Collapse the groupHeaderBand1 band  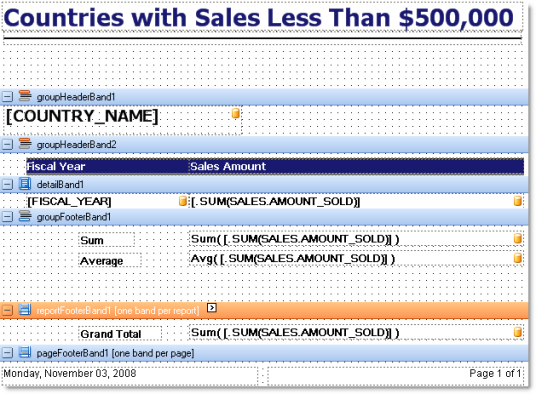pos(8,97)
